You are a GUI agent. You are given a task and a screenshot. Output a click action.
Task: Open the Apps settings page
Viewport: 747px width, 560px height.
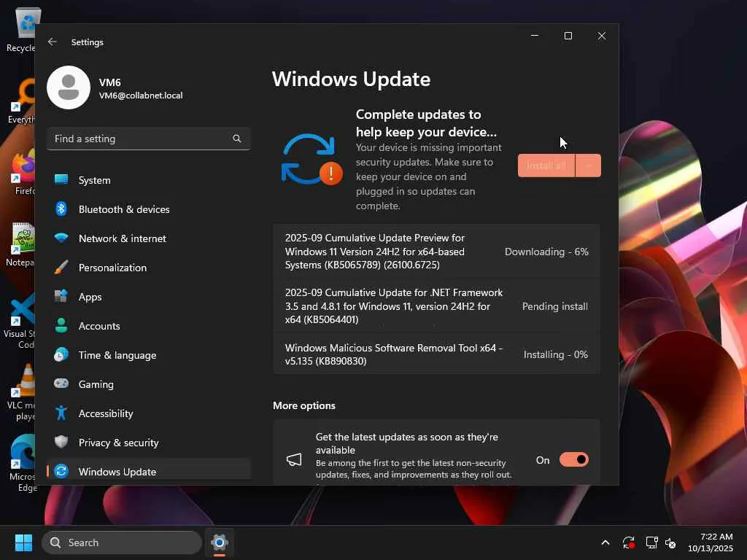pos(149,297)
